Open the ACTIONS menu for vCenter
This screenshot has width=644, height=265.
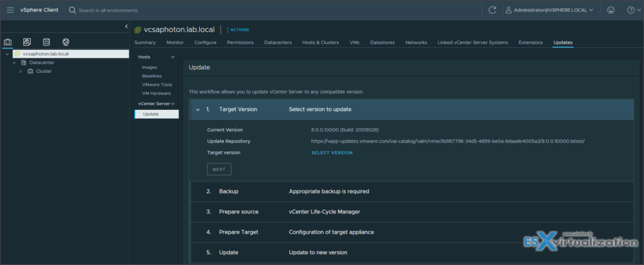238,30
